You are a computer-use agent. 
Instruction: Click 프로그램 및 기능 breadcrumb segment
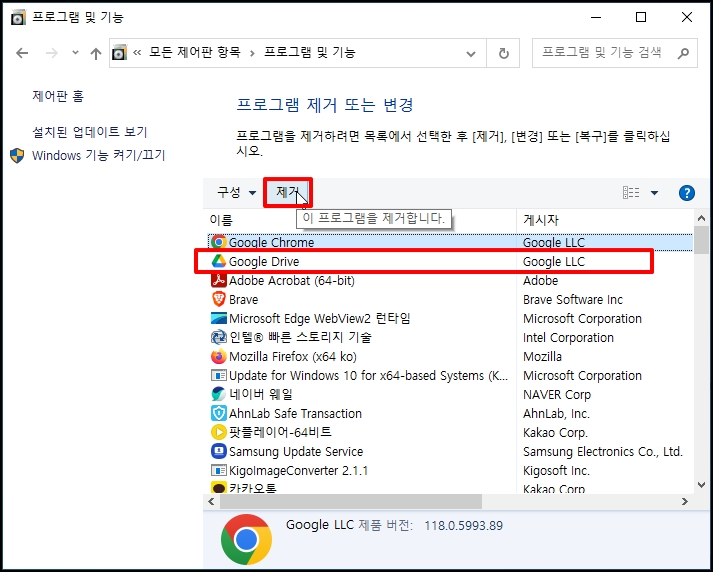[x=310, y=53]
